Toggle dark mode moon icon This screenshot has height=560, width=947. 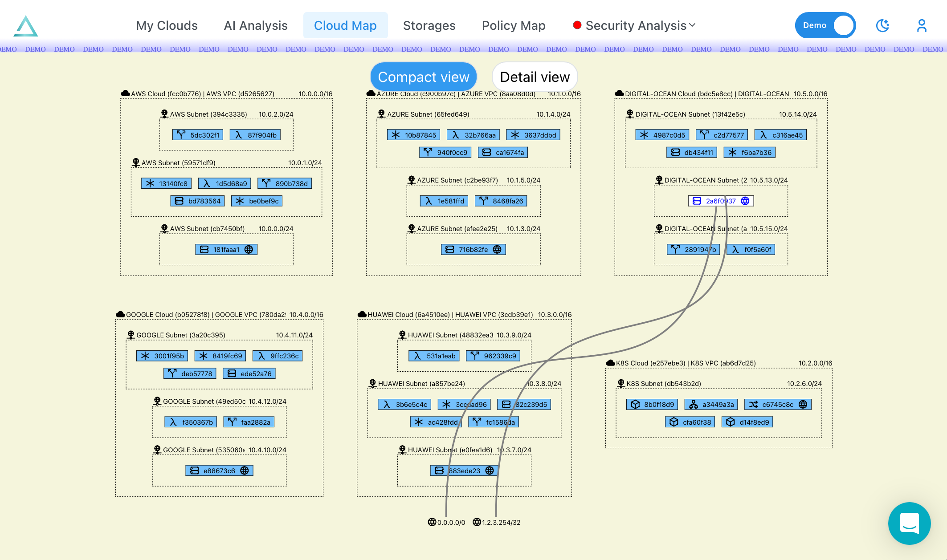(882, 25)
